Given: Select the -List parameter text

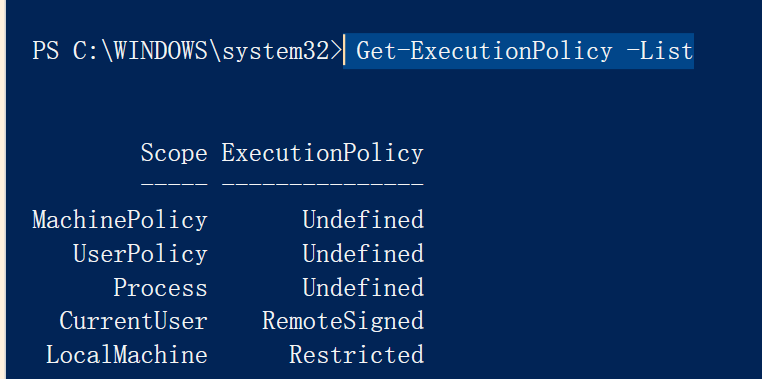Looking at the screenshot, I should (660, 51).
